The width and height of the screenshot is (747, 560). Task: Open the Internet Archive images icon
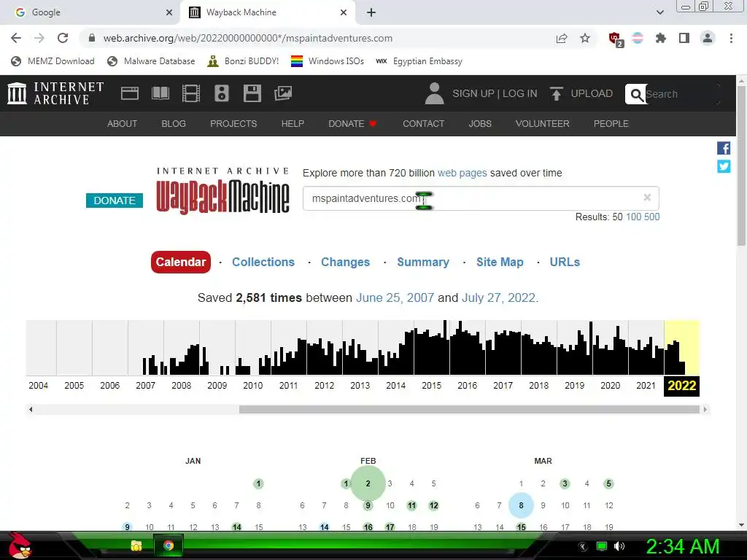pyautogui.click(x=283, y=93)
